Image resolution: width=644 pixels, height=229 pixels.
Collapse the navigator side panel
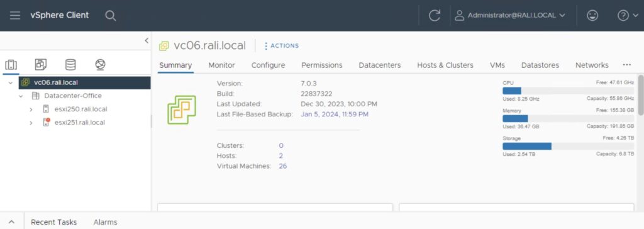pos(147,40)
